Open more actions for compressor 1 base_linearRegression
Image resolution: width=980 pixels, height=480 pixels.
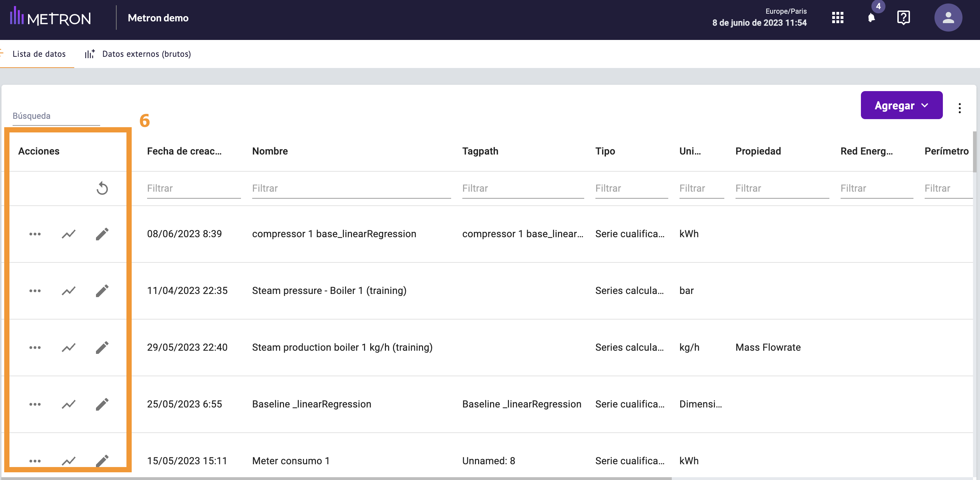(x=35, y=234)
